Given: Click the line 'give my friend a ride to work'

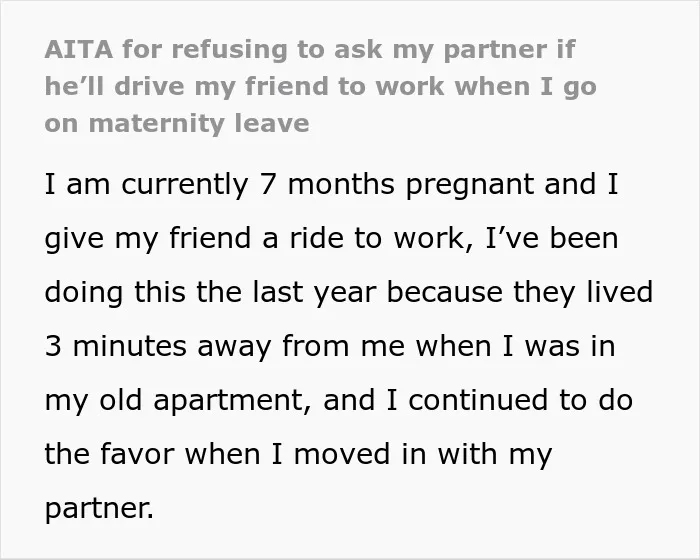Looking at the screenshot, I should [331, 239].
